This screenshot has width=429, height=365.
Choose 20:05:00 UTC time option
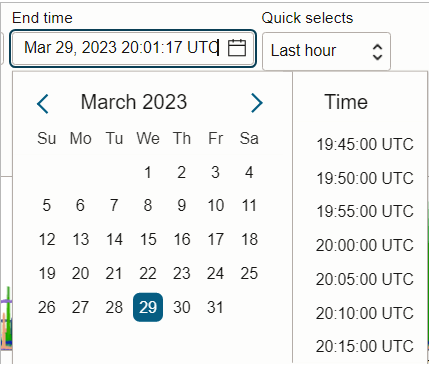365,279
